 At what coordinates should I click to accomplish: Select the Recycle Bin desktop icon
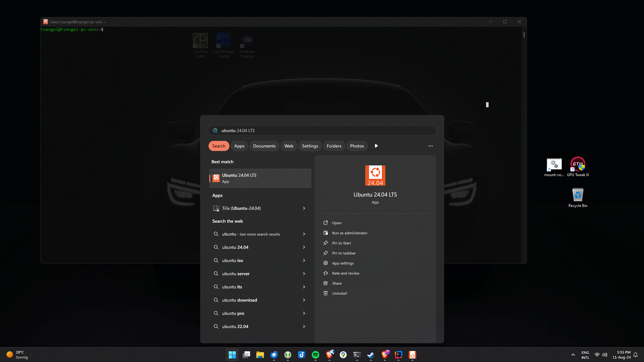[x=578, y=198]
